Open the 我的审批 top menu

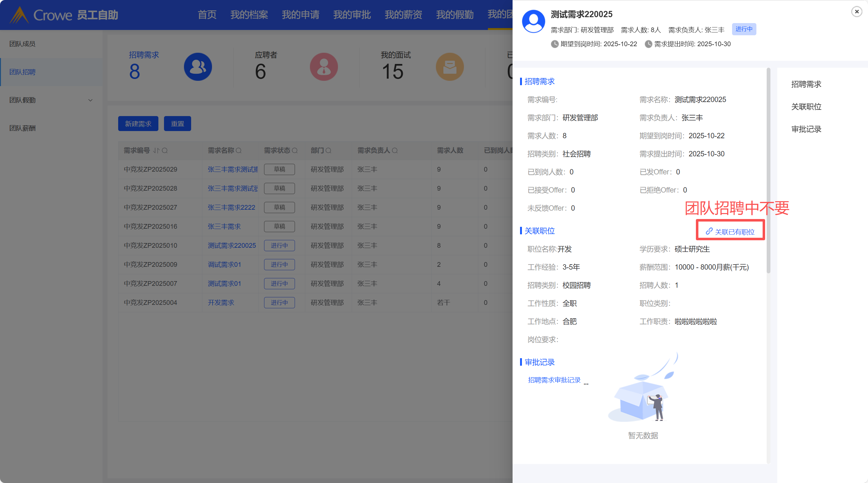pyautogui.click(x=352, y=15)
